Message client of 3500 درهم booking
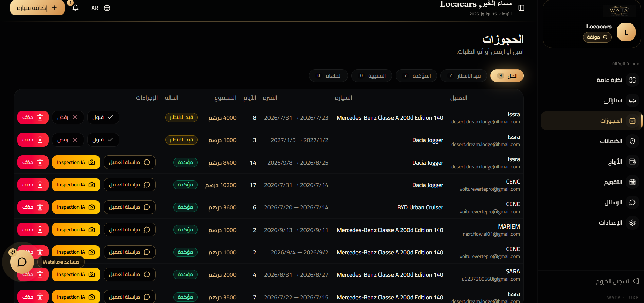Viewport: 644px width, 303px height. (129, 297)
